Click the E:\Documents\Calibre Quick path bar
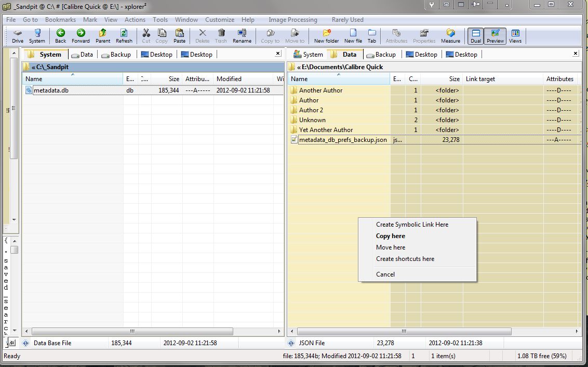588x367 pixels. (435, 67)
